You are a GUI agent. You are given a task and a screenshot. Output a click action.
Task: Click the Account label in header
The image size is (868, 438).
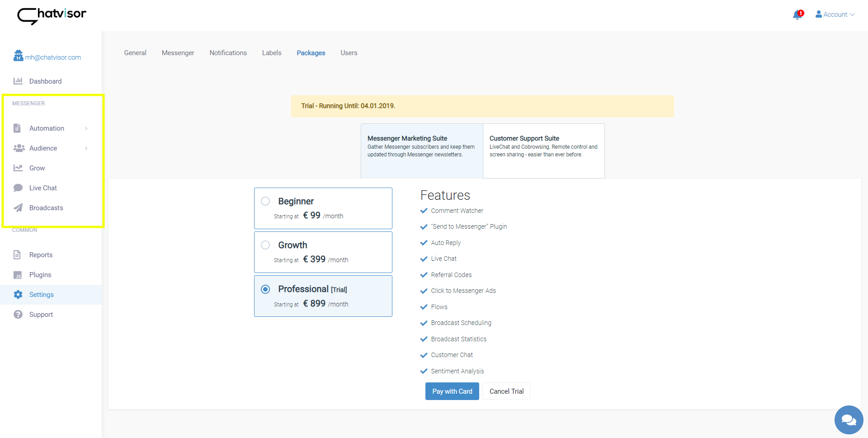tap(835, 14)
